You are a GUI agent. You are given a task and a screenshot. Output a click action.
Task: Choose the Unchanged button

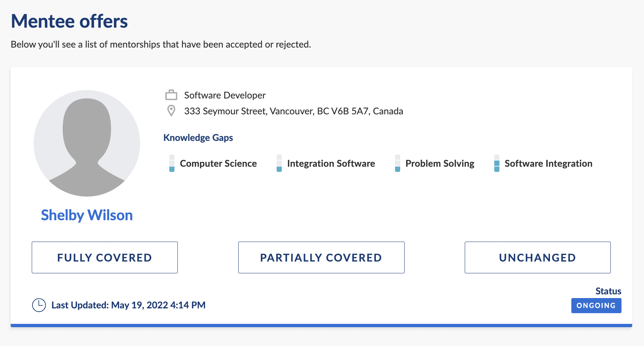click(538, 257)
